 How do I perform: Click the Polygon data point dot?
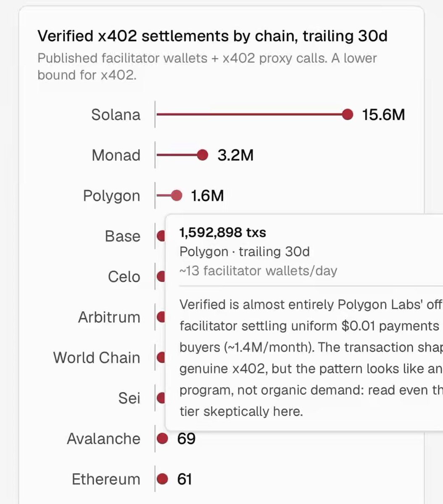tap(177, 196)
